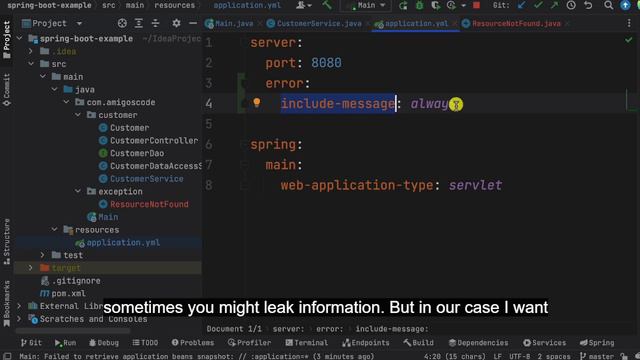The width and height of the screenshot is (640, 360).
Task: Expand the .idea folder
Action: pos(31,51)
